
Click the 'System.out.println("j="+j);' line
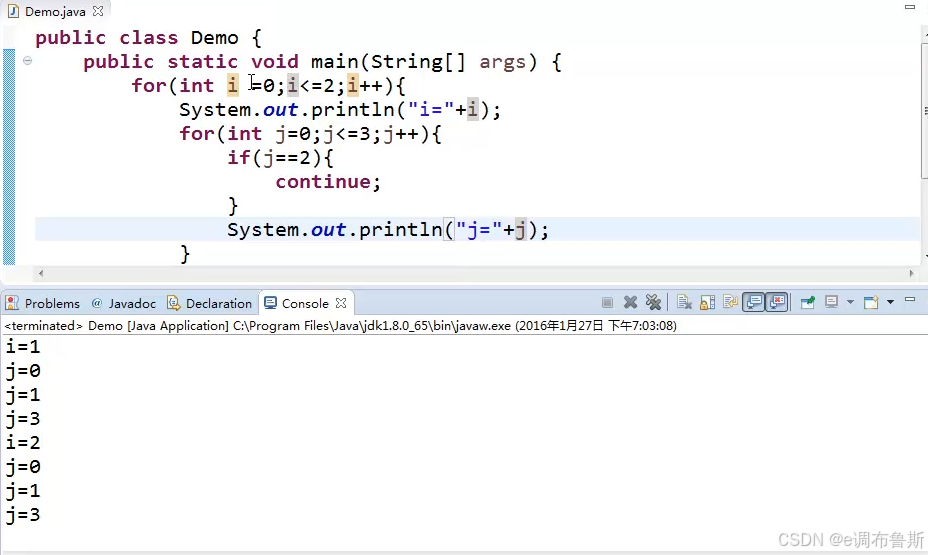tap(388, 230)
